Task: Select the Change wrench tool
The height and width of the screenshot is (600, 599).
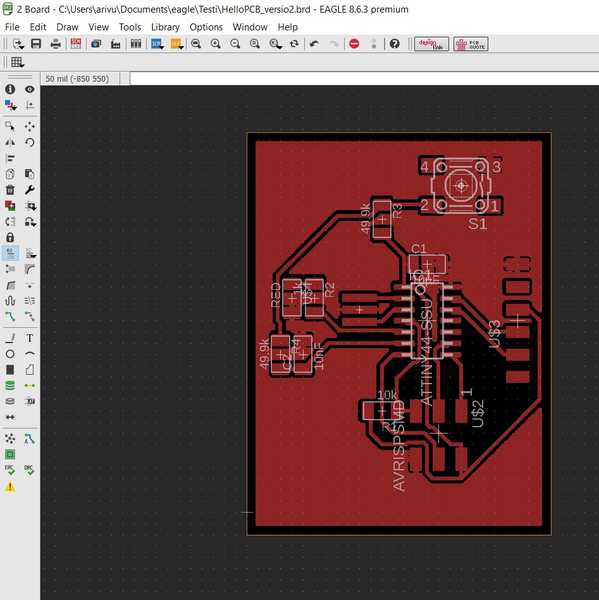Action: coord(30,190)
